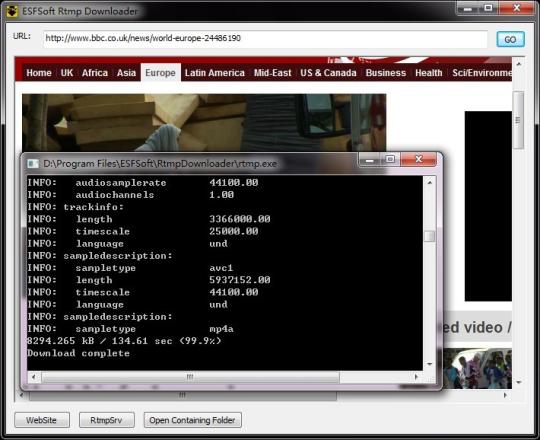Maximize the ESFSoft Rtmp Downloader window
Screen dimensions: 540x440
tap(488, 8)
